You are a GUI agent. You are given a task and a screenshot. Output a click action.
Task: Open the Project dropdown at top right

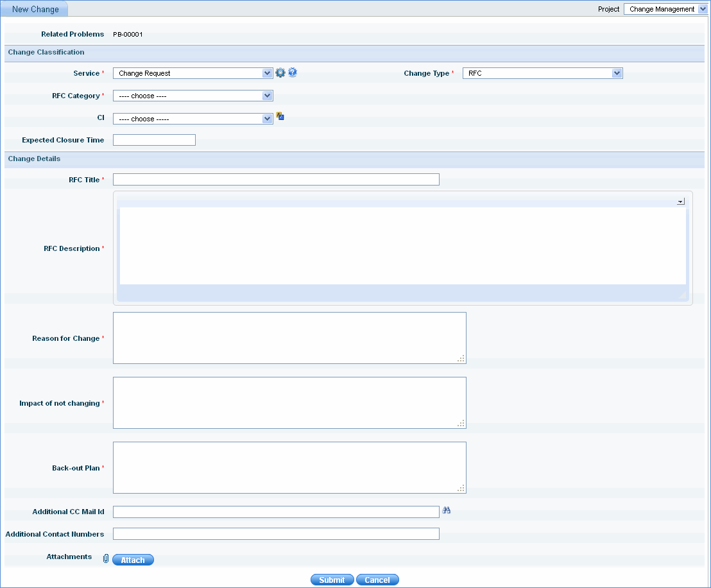click(x=665, y=9)
